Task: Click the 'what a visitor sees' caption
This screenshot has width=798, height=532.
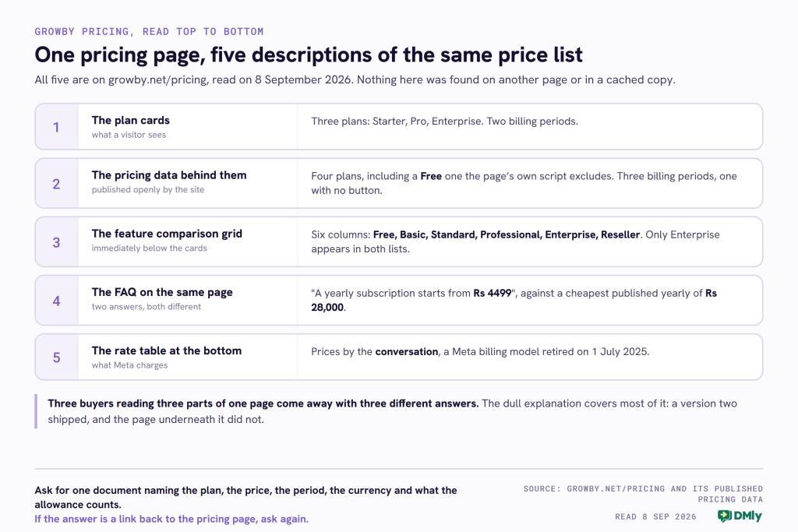Action: coord(129,135)
